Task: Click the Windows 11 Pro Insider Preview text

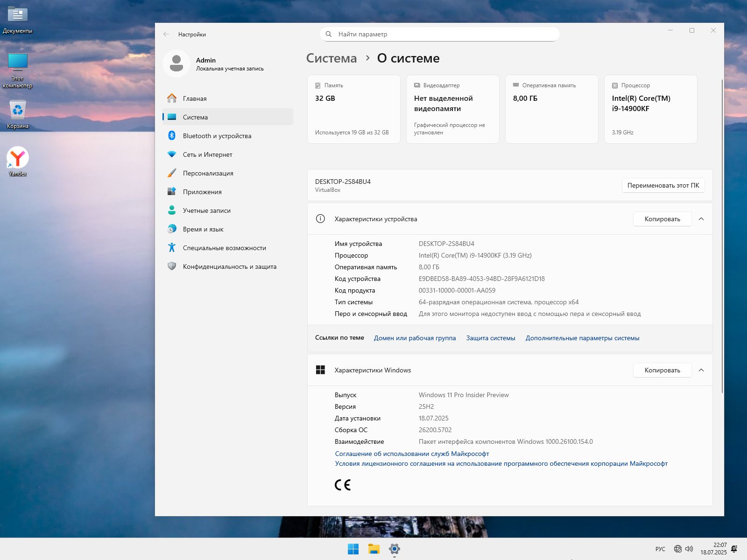Action: tap(463, 395)
